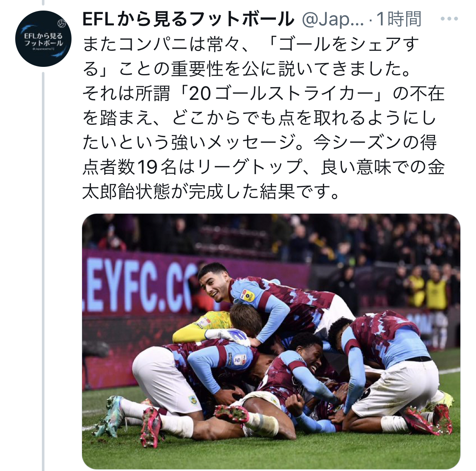
Task: Click the pink football boots in photo
Action: tap(151, 427)
